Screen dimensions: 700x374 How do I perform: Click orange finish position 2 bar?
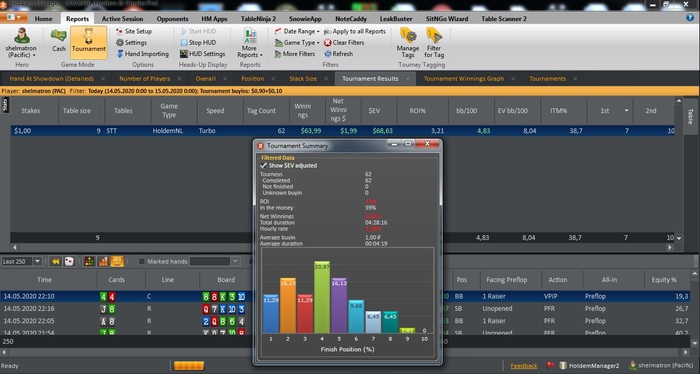coord(288,305)
